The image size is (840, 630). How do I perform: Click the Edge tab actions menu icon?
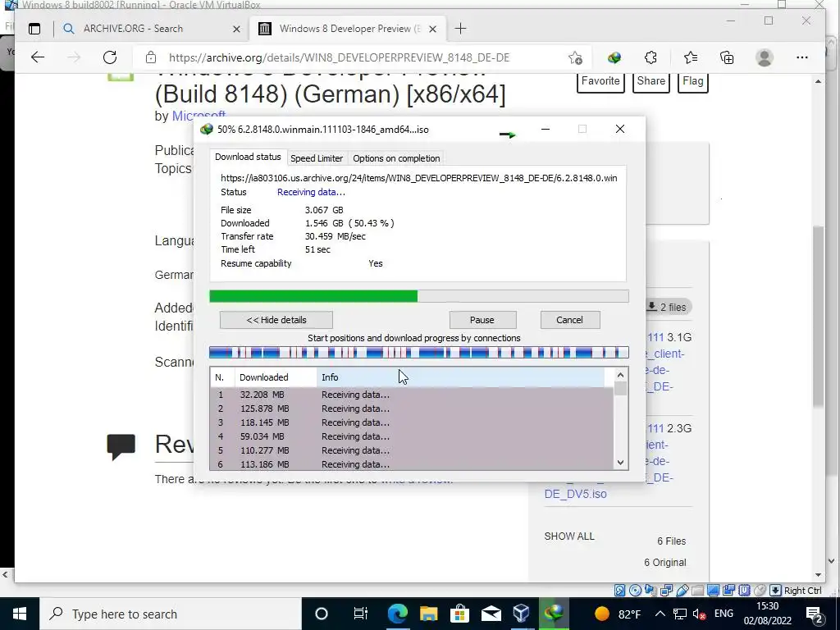tap(34, 29)
